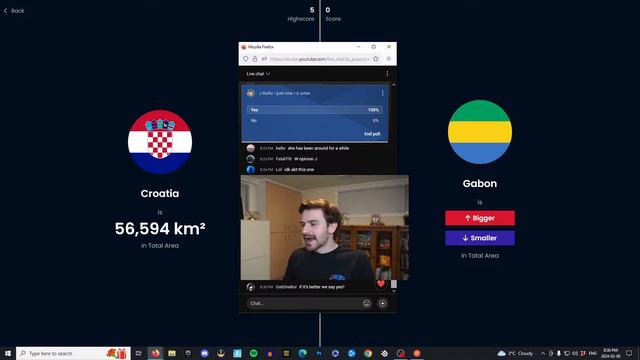Click the Firefox address bar URL
Image resolution: width=640 pixels, height=360 pixels.
coord(320,59)
